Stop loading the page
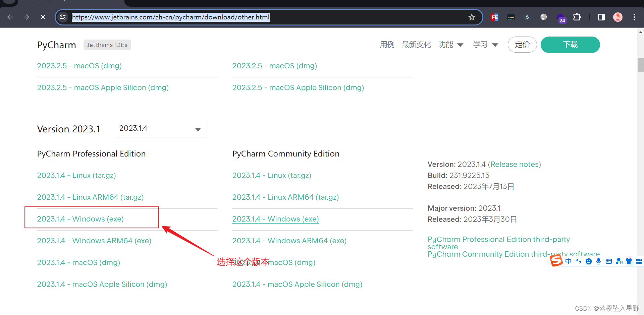This screenshot has width=644, height=315. pos(43,17)
